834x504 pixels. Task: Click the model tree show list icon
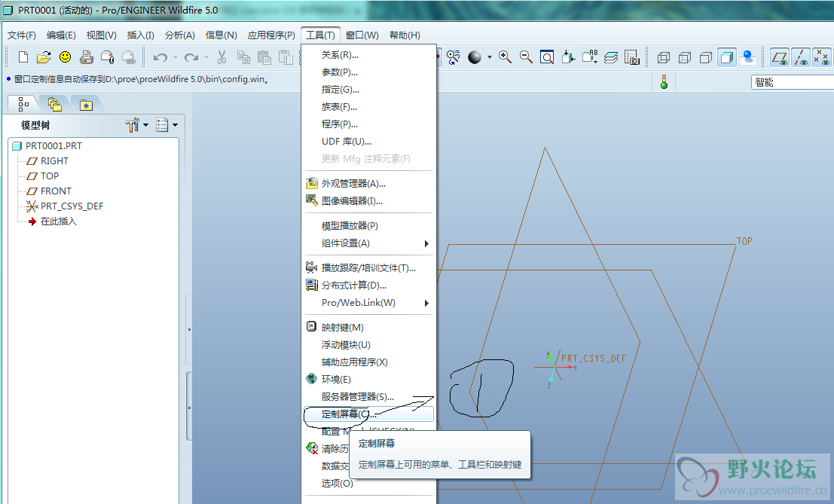pos(162,125)
